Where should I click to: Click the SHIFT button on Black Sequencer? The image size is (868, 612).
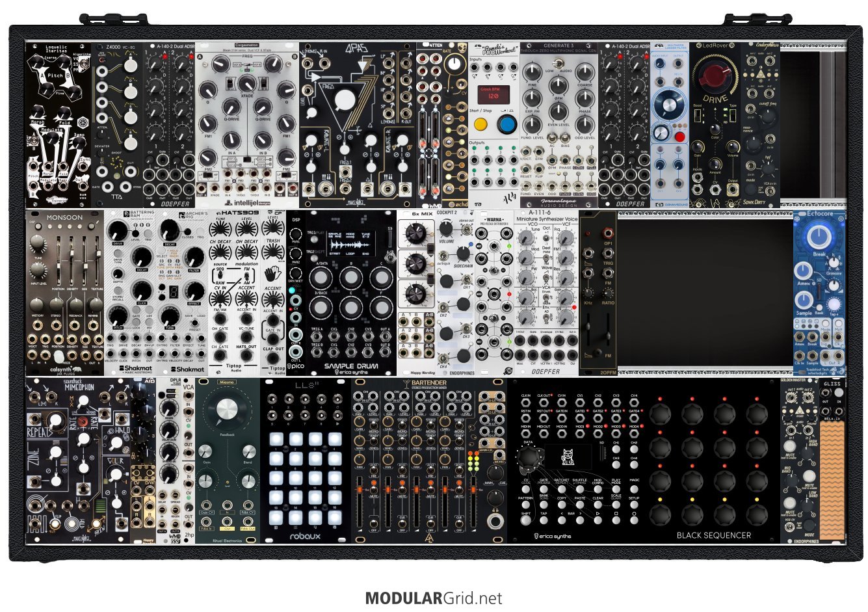[x=526, y=519]
